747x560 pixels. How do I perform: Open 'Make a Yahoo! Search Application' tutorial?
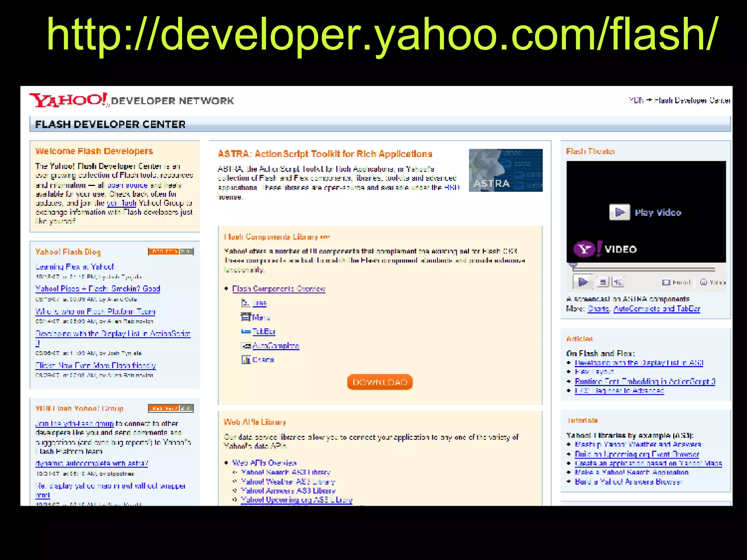(x=632, y=472)
